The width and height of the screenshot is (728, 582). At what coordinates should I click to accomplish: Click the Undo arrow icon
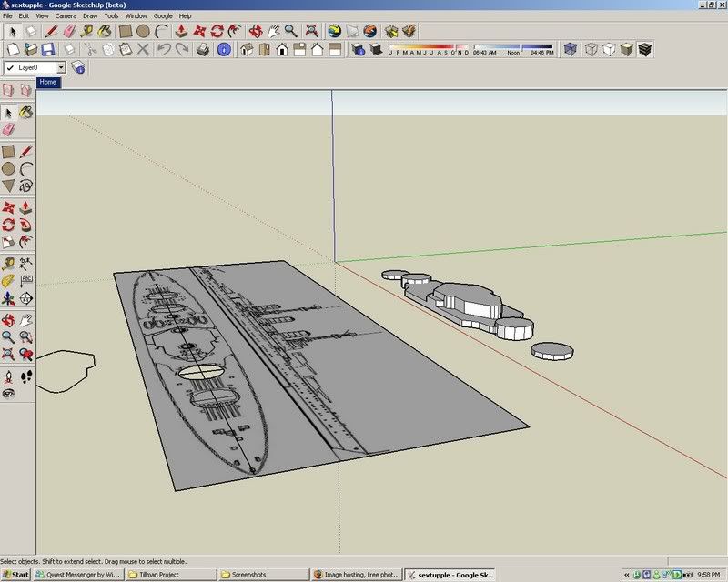[164, 49]
